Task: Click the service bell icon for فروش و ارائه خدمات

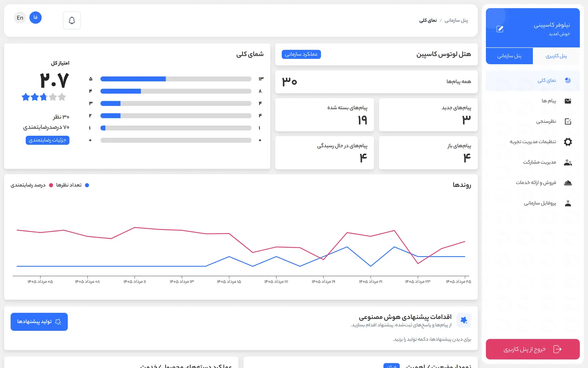Action: pyautogui.click(x=568, y=183)
